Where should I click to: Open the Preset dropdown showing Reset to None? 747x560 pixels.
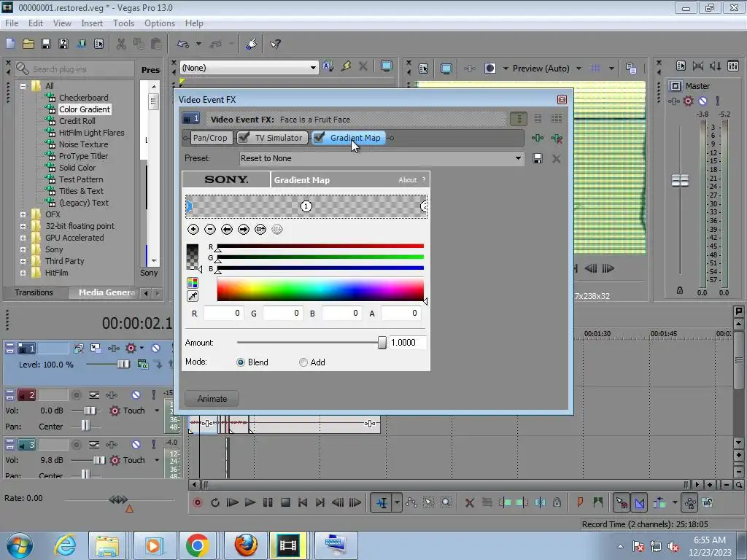pos(381,158)
